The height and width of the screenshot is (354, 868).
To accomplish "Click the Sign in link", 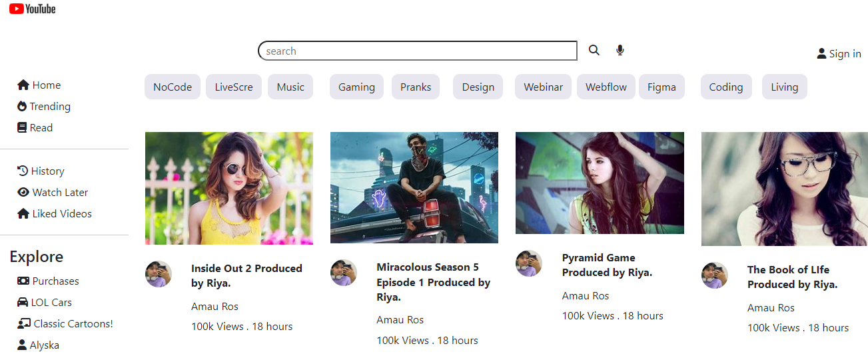I will (839, 54).
